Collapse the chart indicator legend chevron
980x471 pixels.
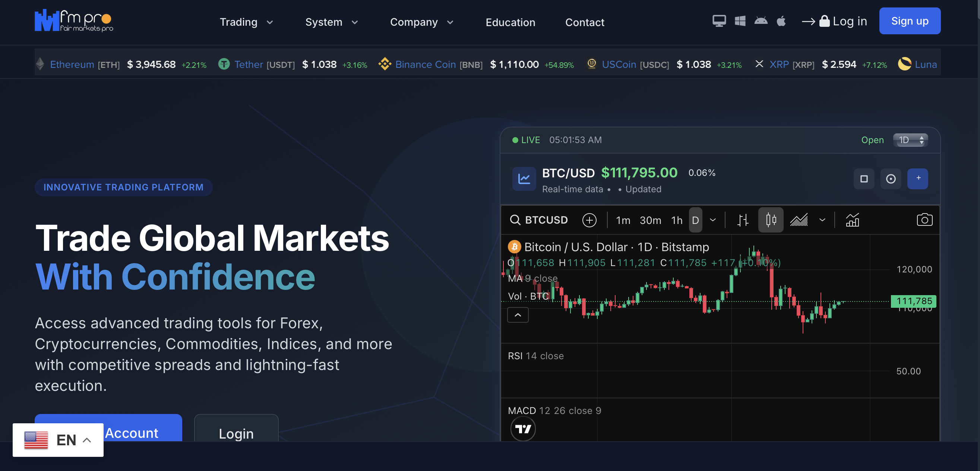518,315
